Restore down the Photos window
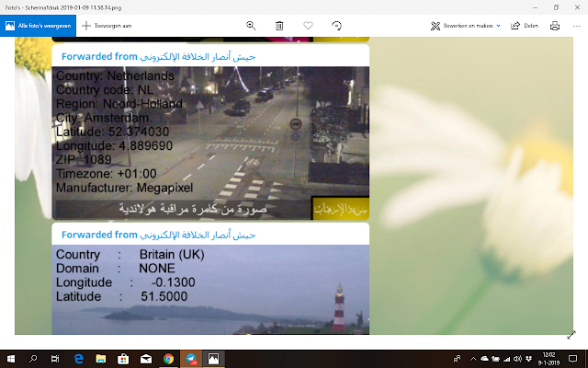The width and height of the screenshot is (588, 368). pyautogui.click(x=556, y=7)
